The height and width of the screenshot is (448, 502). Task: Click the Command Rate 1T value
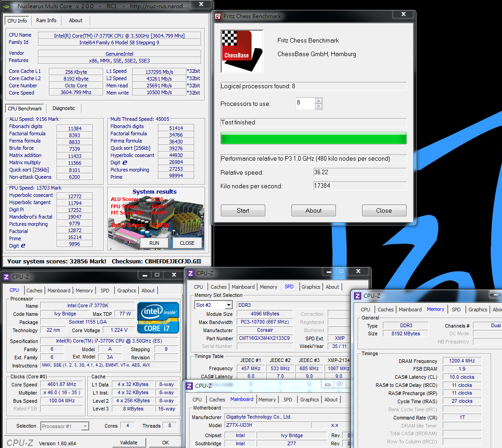point(462,417)
